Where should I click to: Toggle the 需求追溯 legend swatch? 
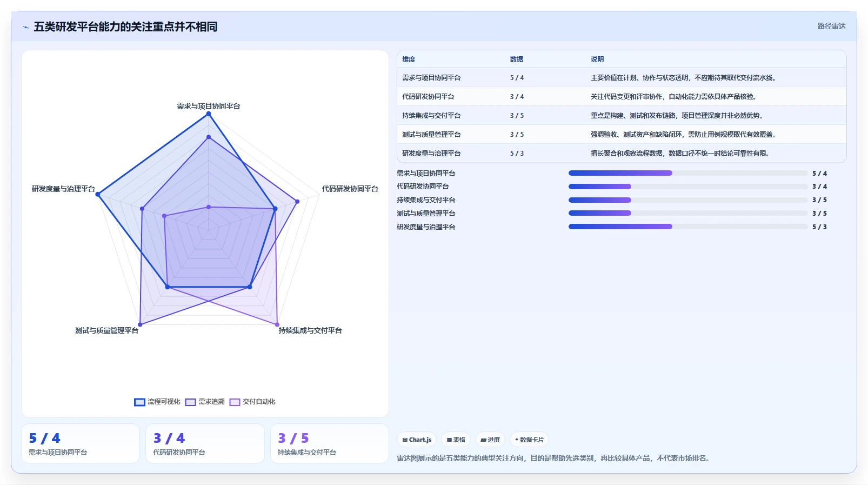[190, 402]
